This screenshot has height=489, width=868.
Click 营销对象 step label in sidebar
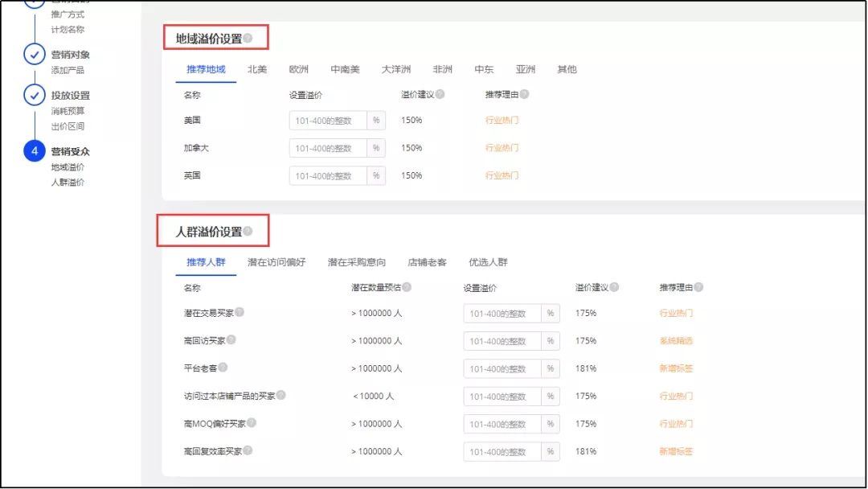(70, 55)
